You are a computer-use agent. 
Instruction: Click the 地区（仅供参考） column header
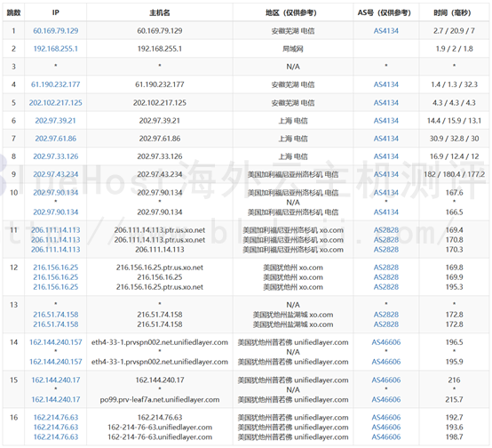[x=293, y=12]
